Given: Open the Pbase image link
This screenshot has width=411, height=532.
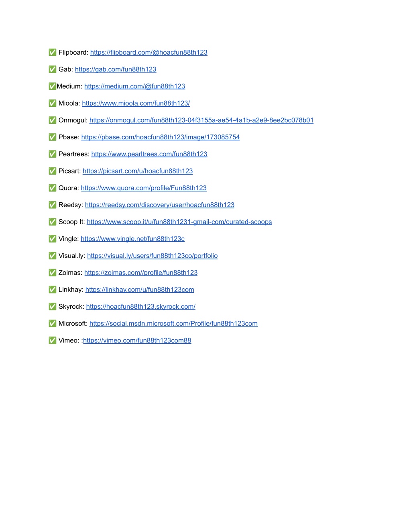Looking at the screenshot, I should 160,137.
